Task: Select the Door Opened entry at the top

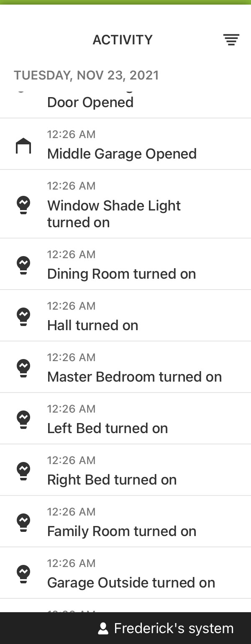Action: (125, 103)
